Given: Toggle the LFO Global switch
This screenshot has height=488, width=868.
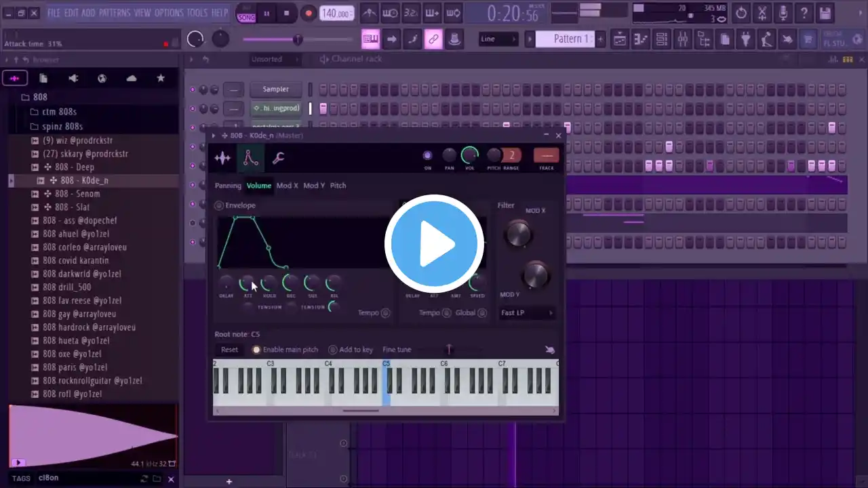Looking at the screenshot, I should pyautogui.click(x=482, y=312).
